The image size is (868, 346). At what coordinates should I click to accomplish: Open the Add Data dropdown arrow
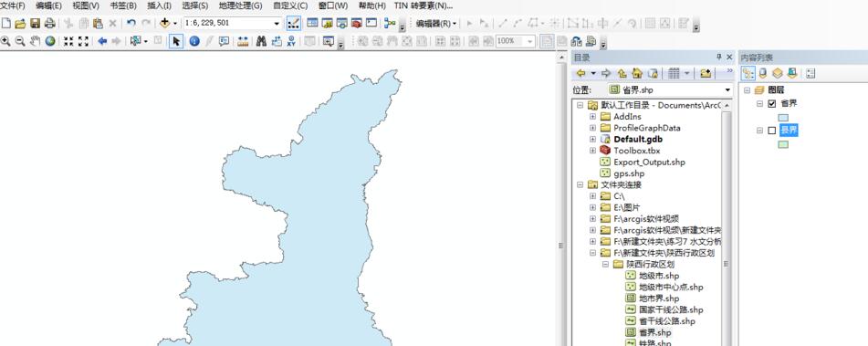coord(175,23)
